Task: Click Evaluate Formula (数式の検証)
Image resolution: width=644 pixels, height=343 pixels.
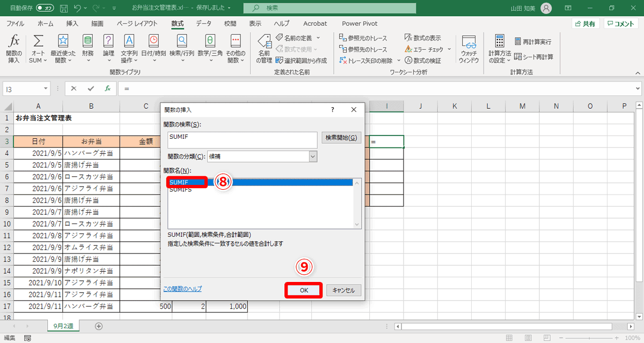Action: point(423,61)
